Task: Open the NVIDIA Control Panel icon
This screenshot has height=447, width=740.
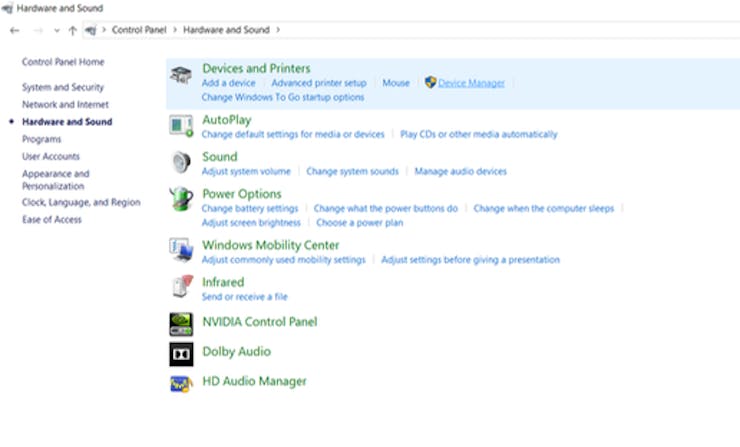Action: pyautogui.click(x=181, y=324)
